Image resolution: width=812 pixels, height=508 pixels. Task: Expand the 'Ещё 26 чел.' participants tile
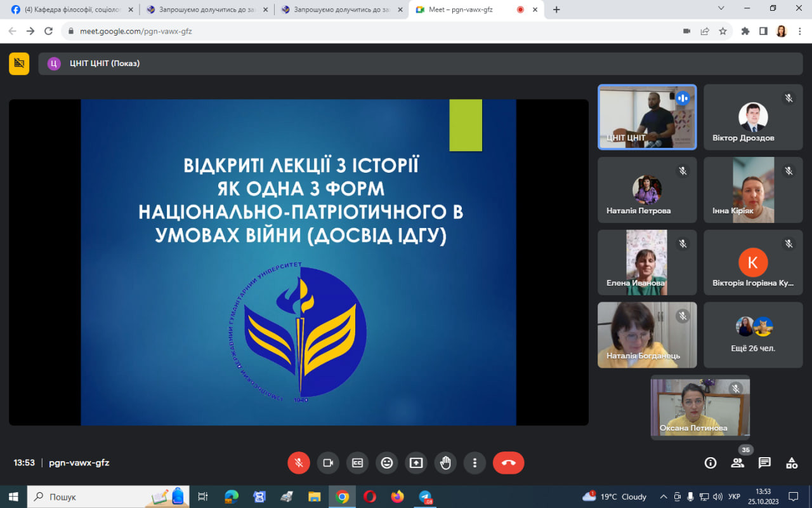coord(753,335)
